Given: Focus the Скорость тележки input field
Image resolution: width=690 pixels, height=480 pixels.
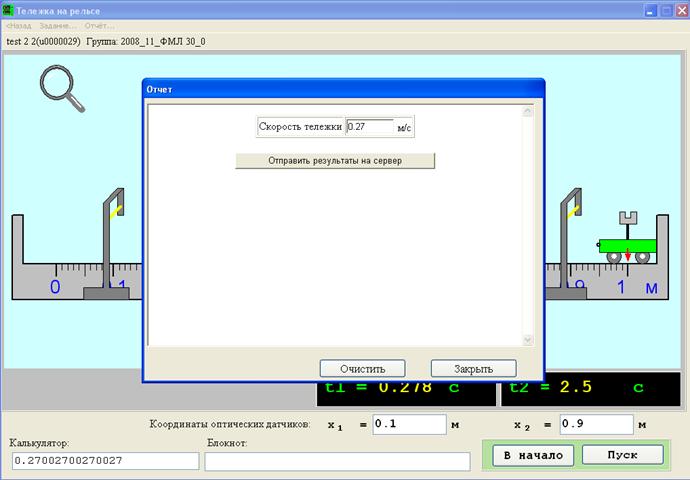Looking at the screenshot, I should (x=370, y=127).
